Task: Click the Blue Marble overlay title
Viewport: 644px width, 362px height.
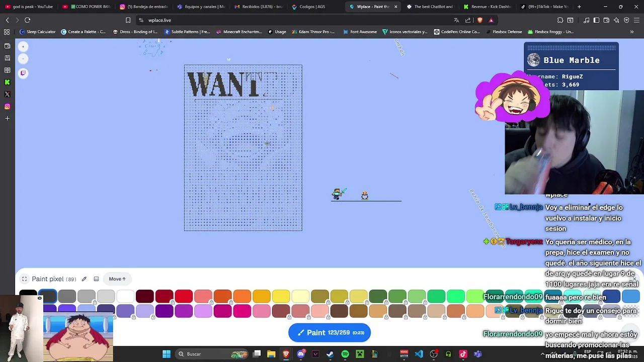Action: coord(572,60)
